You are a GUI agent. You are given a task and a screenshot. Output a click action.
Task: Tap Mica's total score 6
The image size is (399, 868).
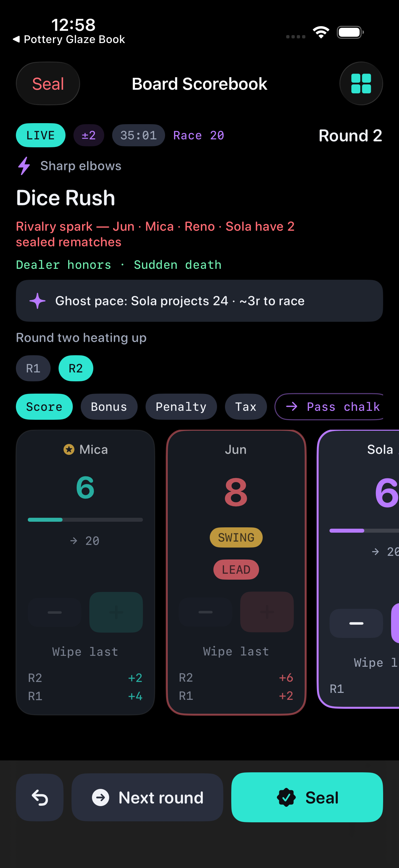click(85, 488)
